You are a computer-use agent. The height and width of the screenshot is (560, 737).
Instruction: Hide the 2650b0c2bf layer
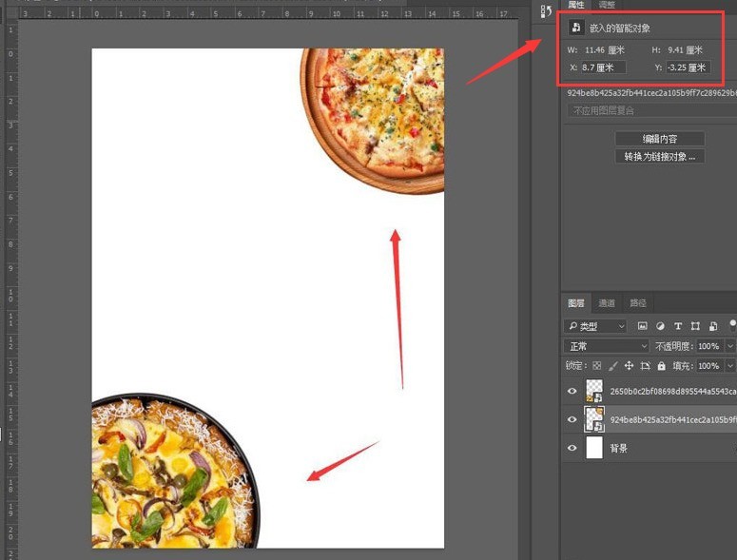click(572, 391)
